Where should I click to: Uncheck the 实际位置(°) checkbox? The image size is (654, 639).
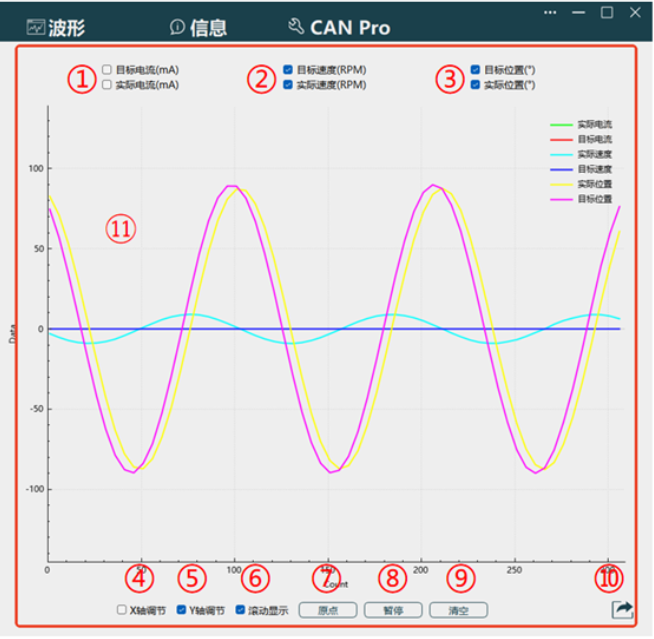(475, 85)
